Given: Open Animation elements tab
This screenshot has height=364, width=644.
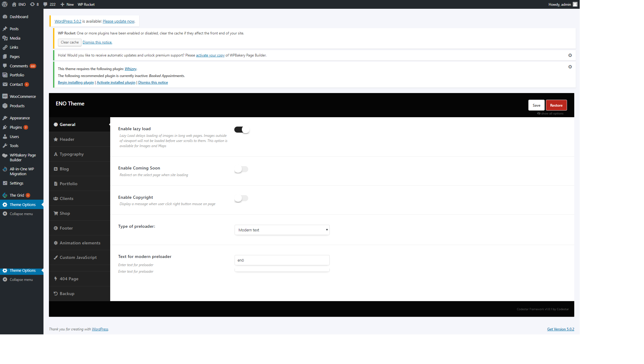Looking at the screenshot, I should [79, 243].
